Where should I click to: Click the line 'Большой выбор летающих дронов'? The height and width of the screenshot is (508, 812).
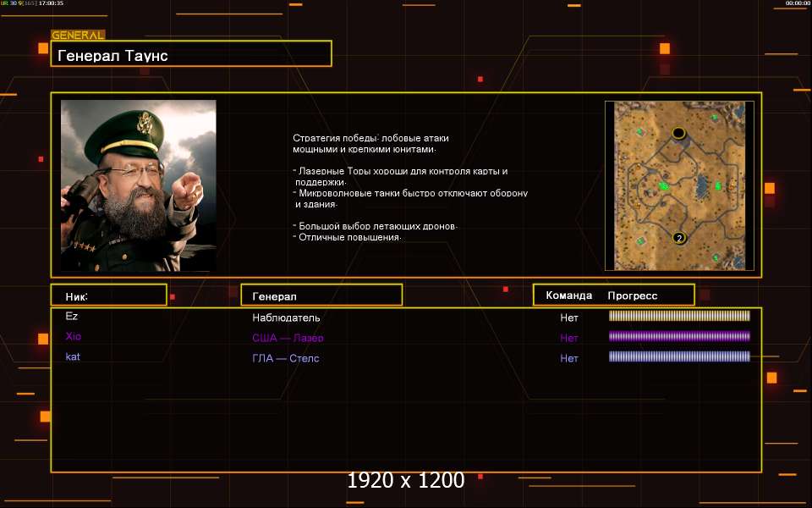(x=375, y=226)
